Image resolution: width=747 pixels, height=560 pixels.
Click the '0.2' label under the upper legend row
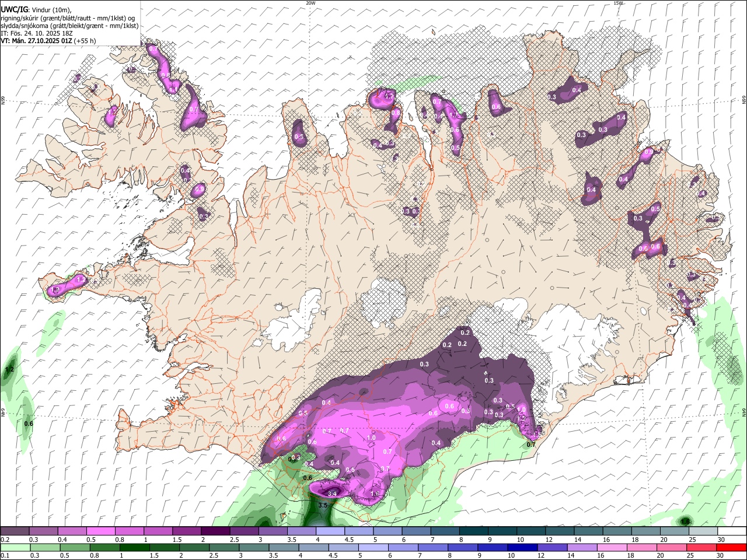(5, 540)
